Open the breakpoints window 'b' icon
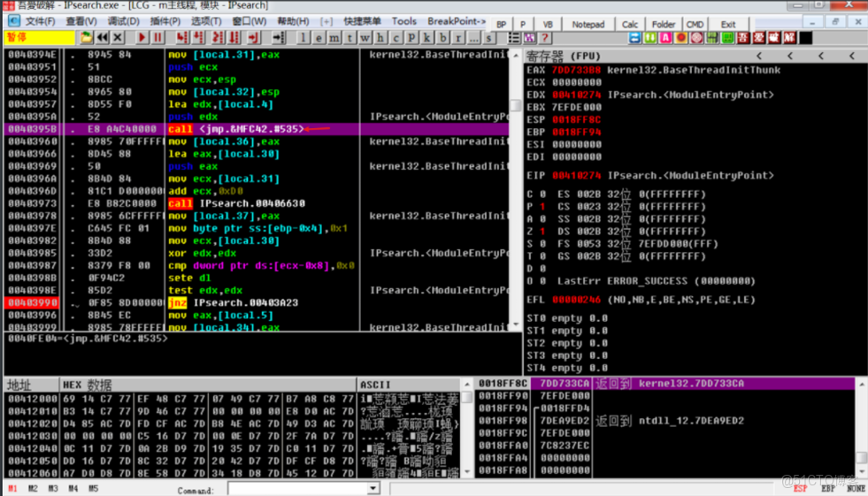The height and width of the screenshot is (496, 868). pos(442,38)
